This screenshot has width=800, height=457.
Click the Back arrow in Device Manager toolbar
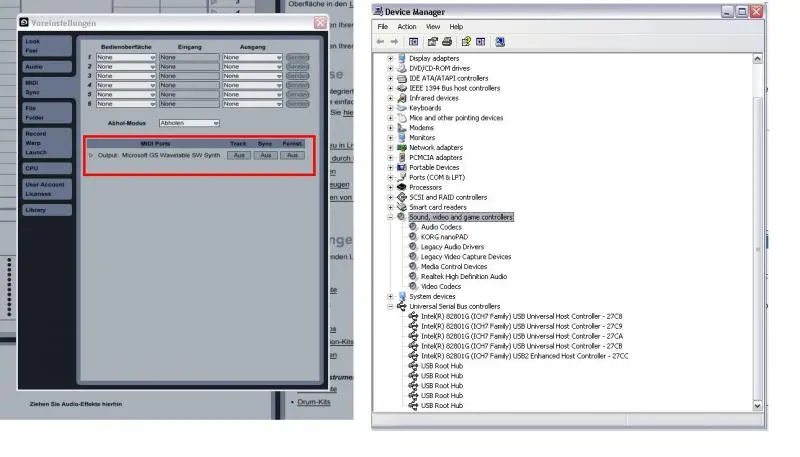[x=381, y=42]
